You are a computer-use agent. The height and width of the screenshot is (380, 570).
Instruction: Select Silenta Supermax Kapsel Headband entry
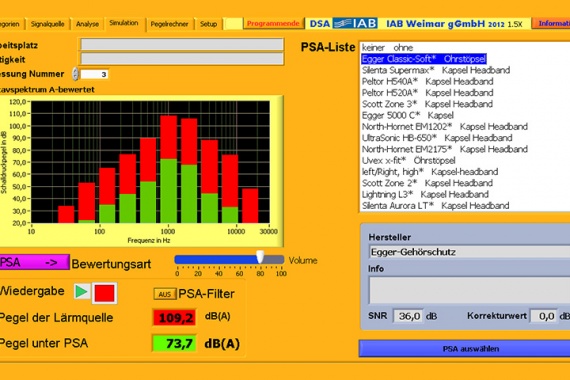pyautogui.click(x=465, y=70)
